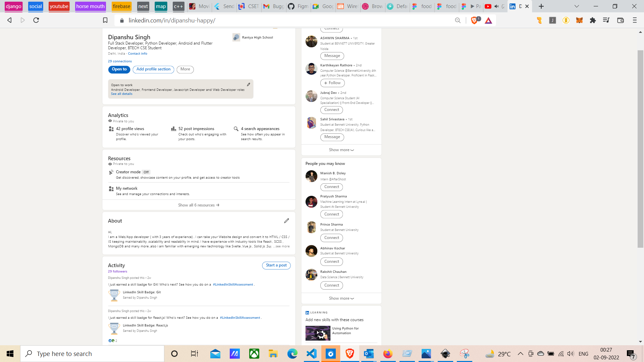Open Brave Rewards triangle icon in address bar
This screenshot has height=362, width=644.
coord(489,20)
